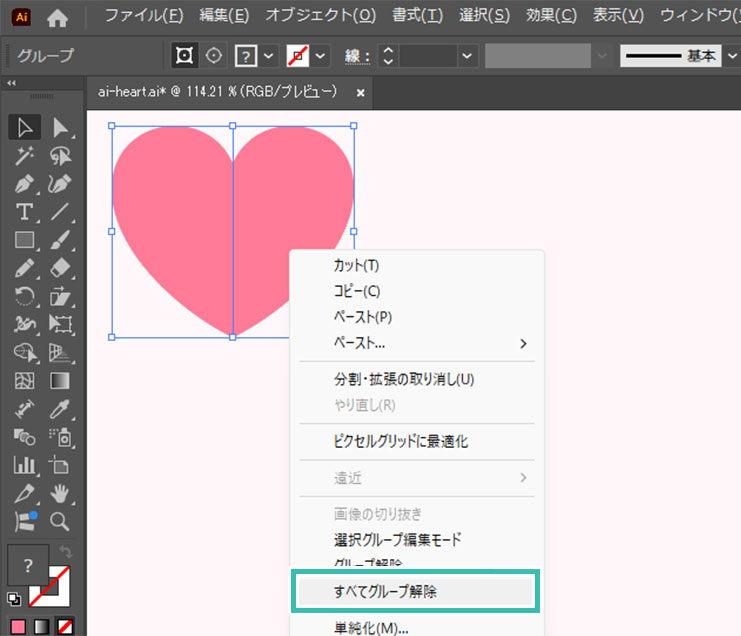This screenshot has width=741, height=636.
Task: Select the Zoom magnifier tool
Action: pyautogui.click(x=61, y=521)
